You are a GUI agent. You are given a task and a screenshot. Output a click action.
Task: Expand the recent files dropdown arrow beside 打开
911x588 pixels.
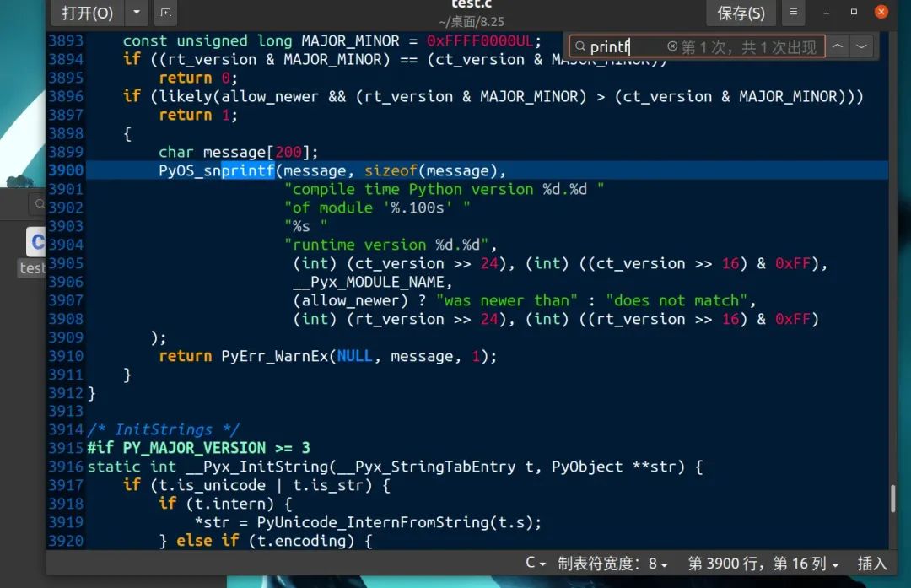(x=137, y=12)
